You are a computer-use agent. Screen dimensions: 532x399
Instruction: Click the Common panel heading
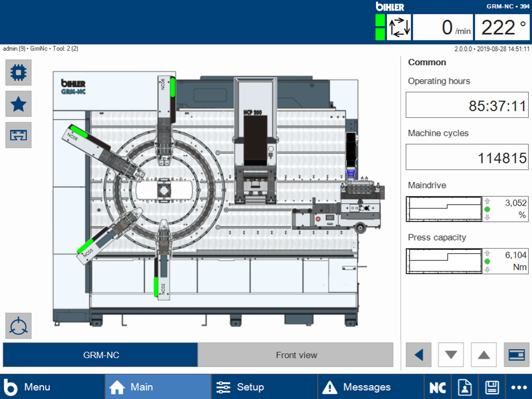coord(427,62)
